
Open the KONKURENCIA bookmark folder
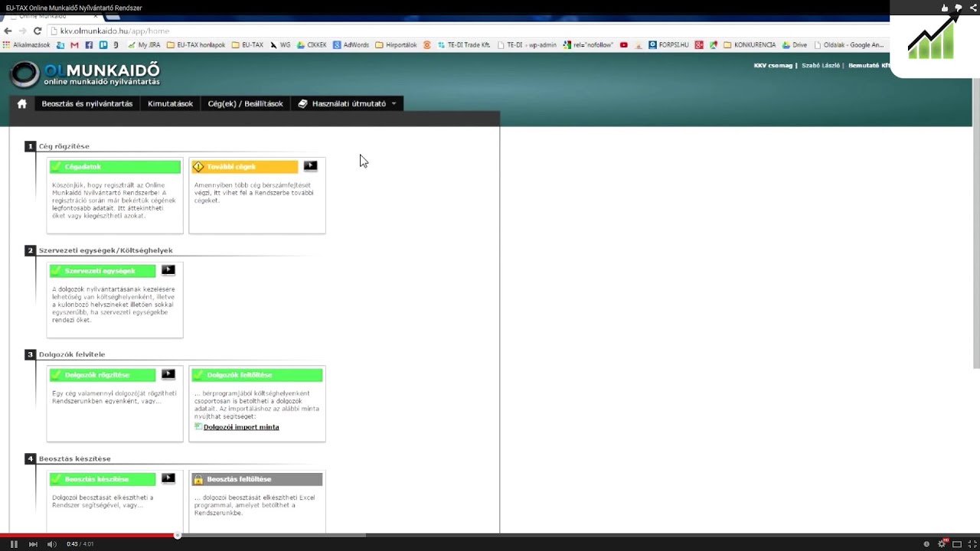coord(750,45)
